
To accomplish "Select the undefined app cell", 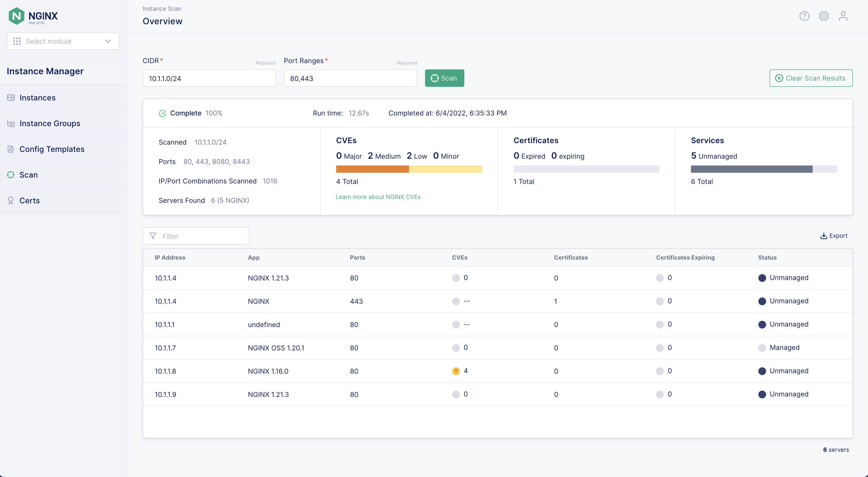I will [x=264, y=325].
